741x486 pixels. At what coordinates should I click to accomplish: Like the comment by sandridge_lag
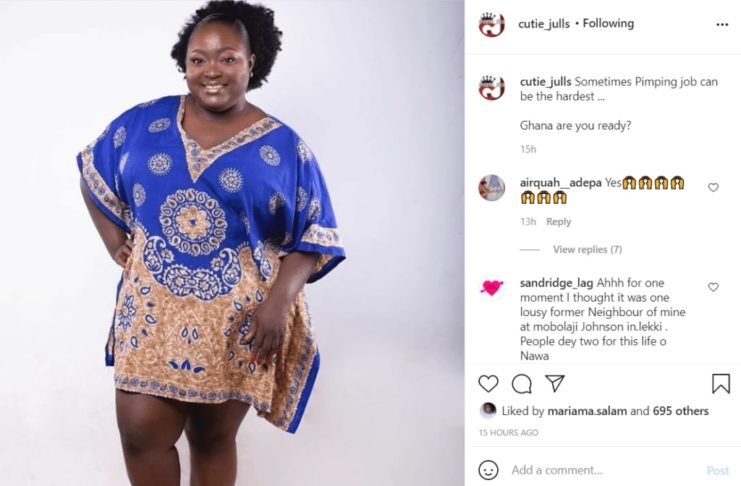(713, 287)
